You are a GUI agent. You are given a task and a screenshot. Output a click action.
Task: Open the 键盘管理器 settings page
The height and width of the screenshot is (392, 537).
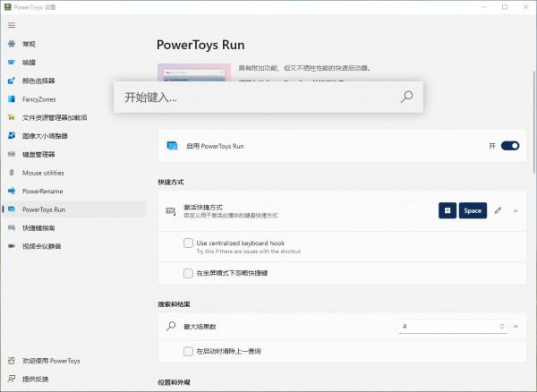point(73,155)
